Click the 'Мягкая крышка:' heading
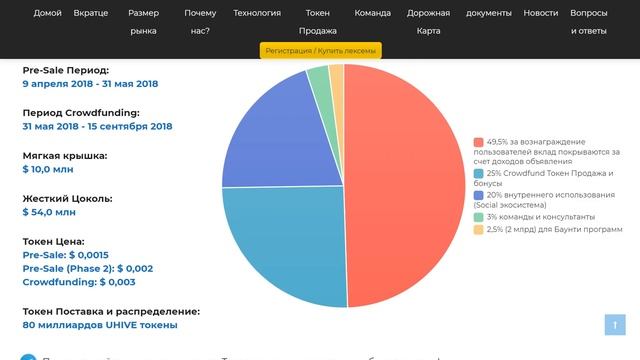The width and height of the screenshot is (640, 360). tap(65, 156)
